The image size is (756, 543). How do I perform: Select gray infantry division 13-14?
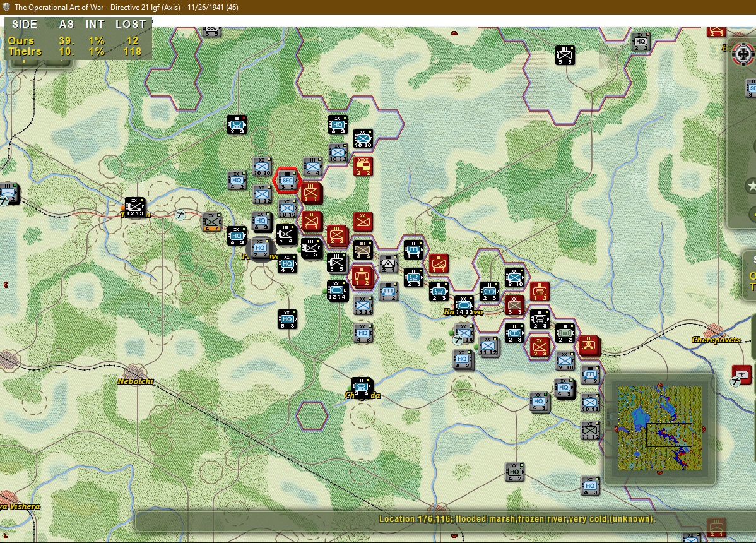coord(363,306)
